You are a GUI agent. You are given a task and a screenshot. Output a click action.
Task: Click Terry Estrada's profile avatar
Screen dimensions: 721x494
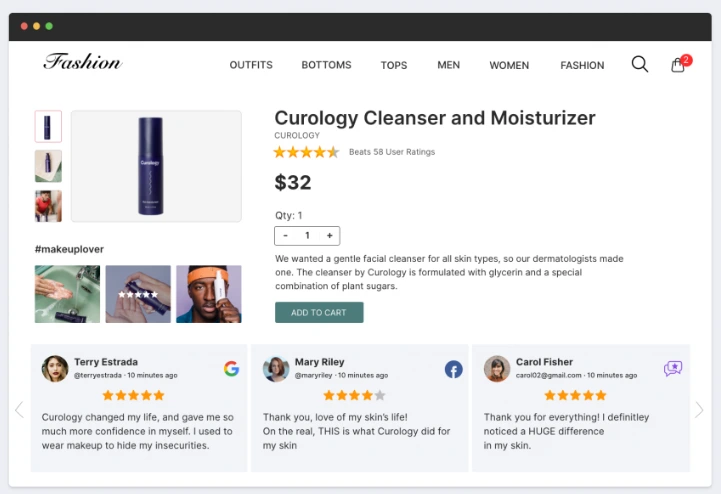point(55,369)
